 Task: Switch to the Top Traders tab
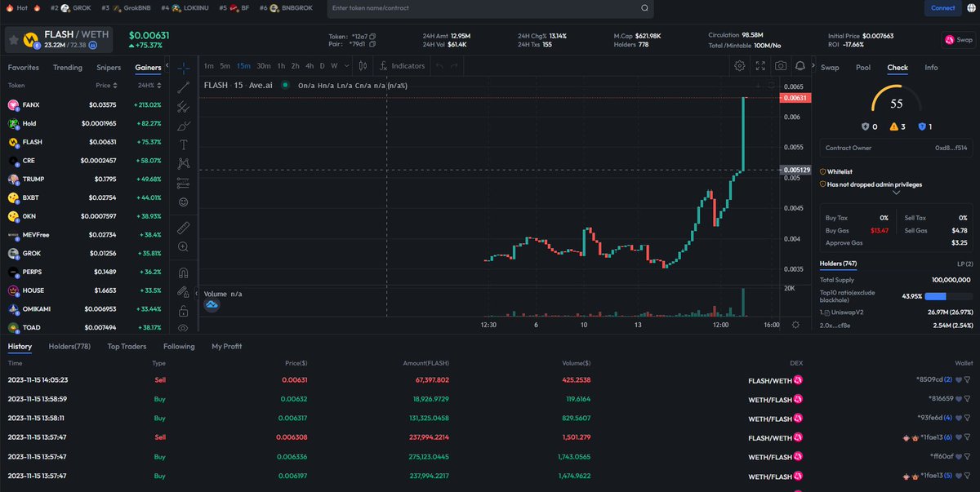pyautogui.click(x=127, y=346)
